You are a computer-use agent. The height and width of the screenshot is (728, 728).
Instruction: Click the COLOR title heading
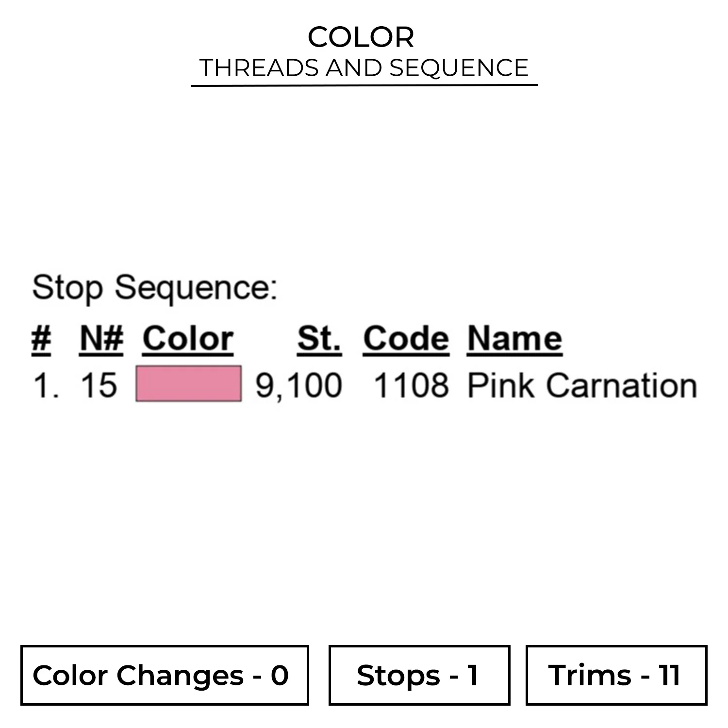(361, 37)
